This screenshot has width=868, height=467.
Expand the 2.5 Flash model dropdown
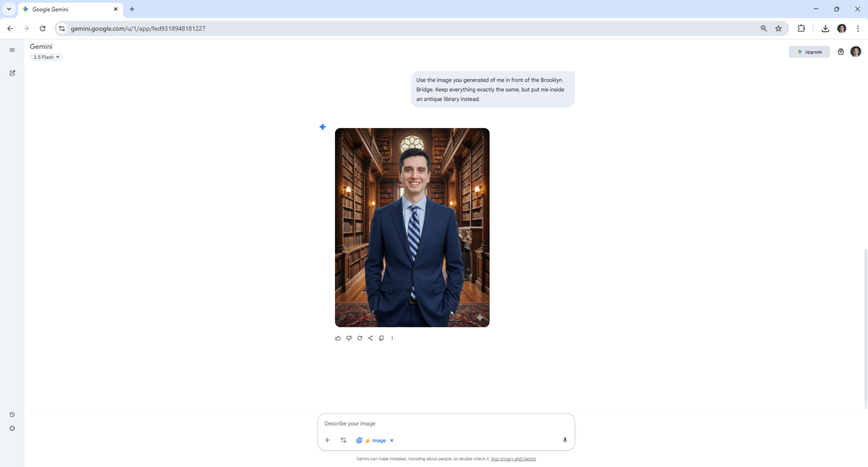(47, 57)
